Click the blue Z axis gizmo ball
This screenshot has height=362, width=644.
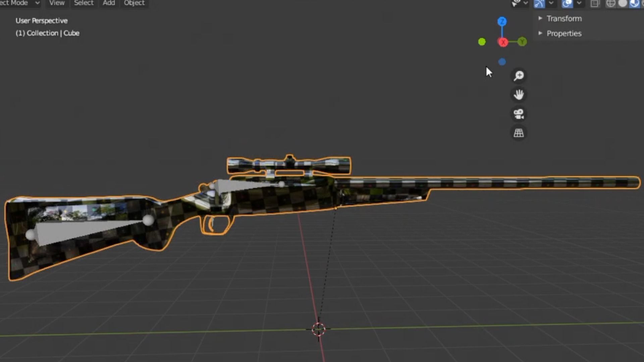coord(502,22)
